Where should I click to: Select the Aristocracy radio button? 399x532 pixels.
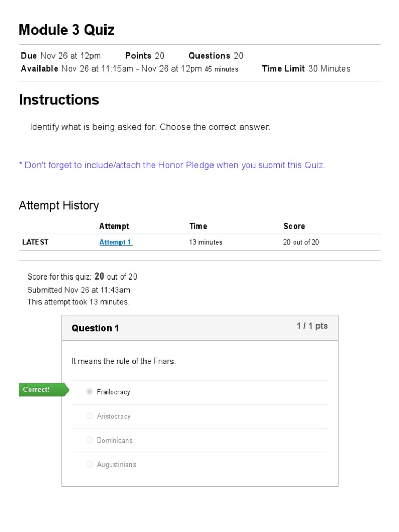pyautogui.click(x=89, y=416)
